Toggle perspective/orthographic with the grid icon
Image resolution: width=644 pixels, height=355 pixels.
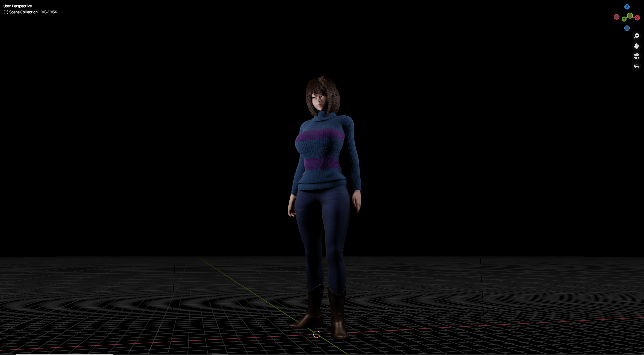click(x=636, y=66)
